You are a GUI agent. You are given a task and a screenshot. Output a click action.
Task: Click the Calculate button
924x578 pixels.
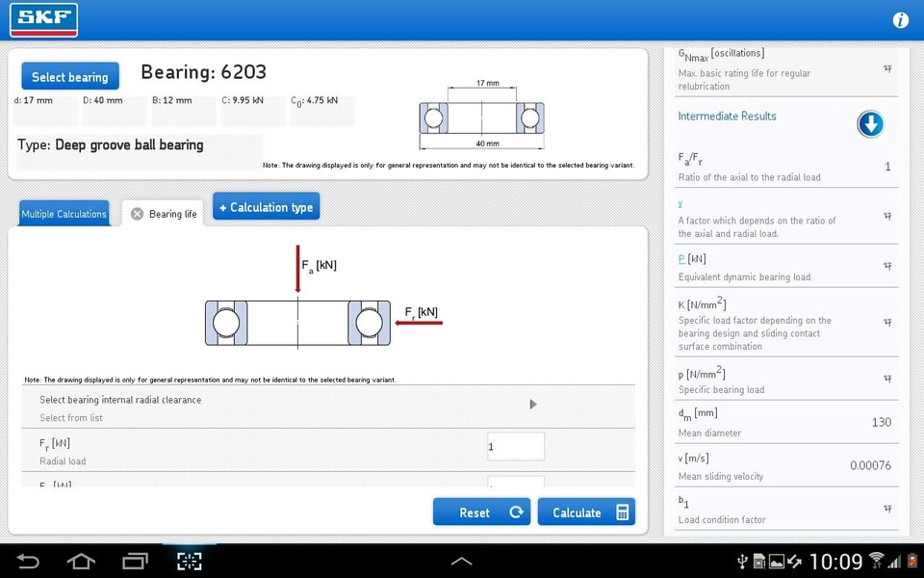586,512
